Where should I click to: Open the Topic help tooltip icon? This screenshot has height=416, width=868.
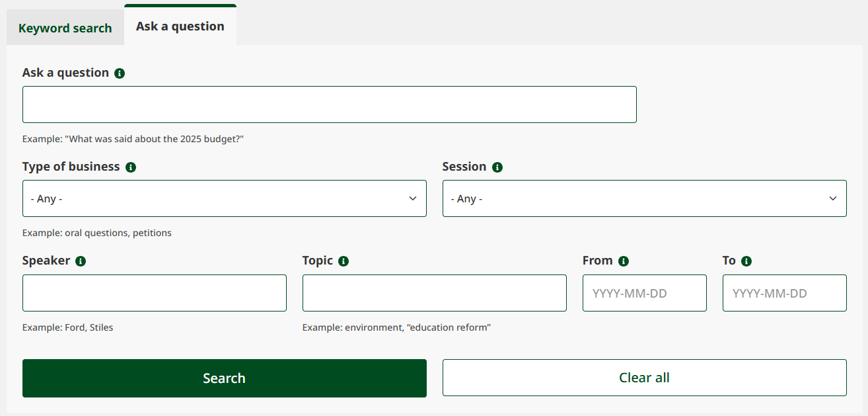point(344,261)
